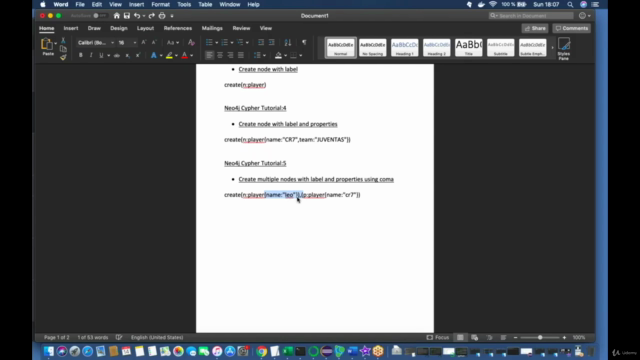Image resolution: width=640 pixels, height=360 pixels.
Task: Click the Home icon in title bar
Action: (x=117, y=16)
